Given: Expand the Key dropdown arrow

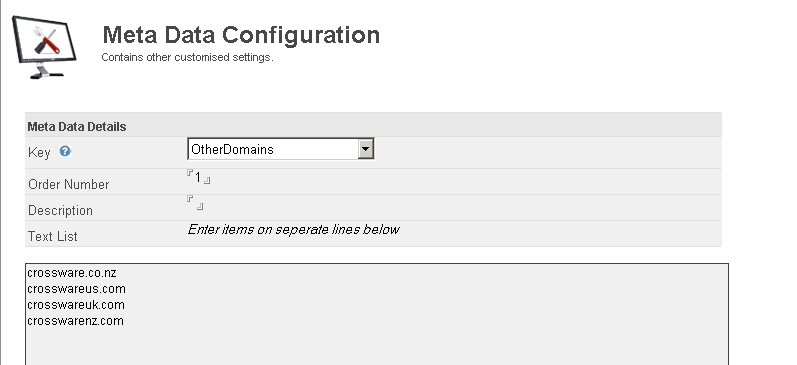Looking at the screenshot, I should (x=365, y=149).
